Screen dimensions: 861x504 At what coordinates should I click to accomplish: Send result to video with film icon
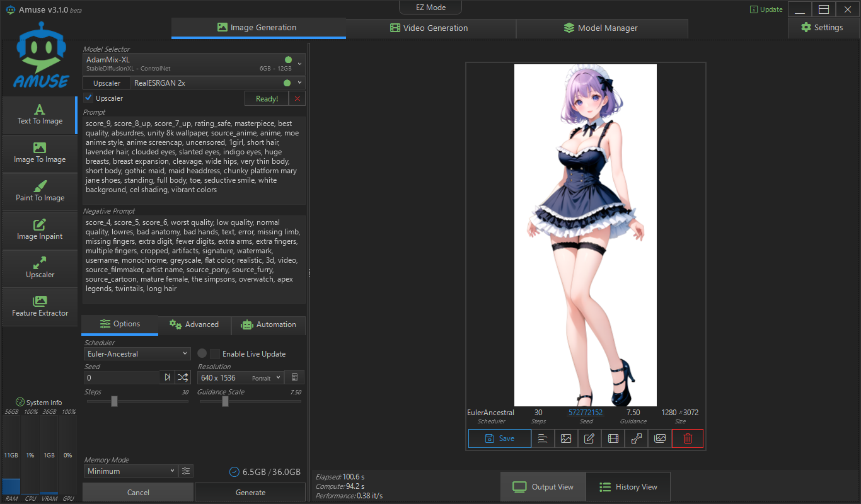coord(613,438)
